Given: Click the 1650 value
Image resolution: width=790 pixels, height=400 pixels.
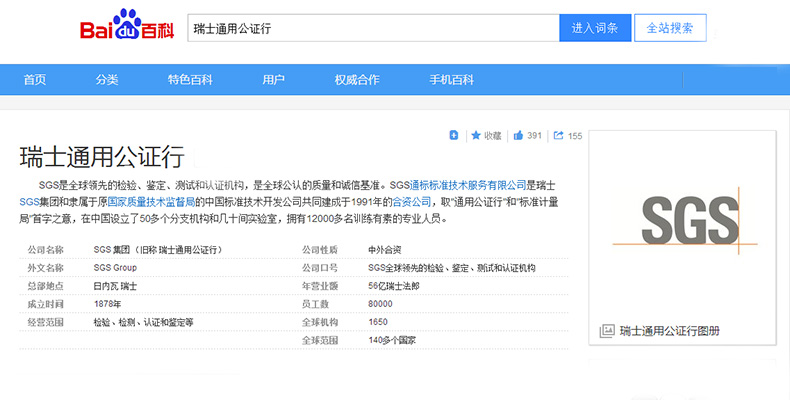Looking at the screenshot, I should [x=378, y=322].
